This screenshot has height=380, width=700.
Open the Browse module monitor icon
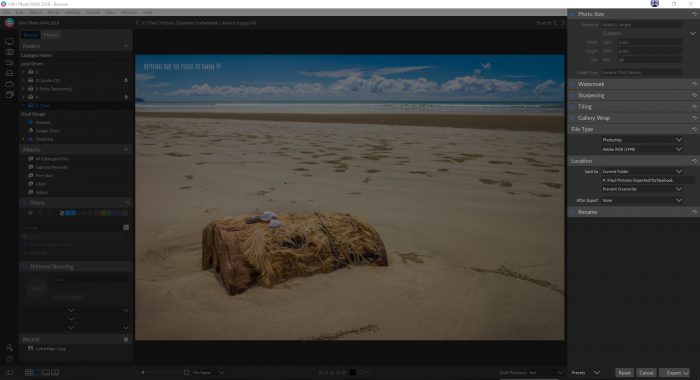tap(9, 42)
